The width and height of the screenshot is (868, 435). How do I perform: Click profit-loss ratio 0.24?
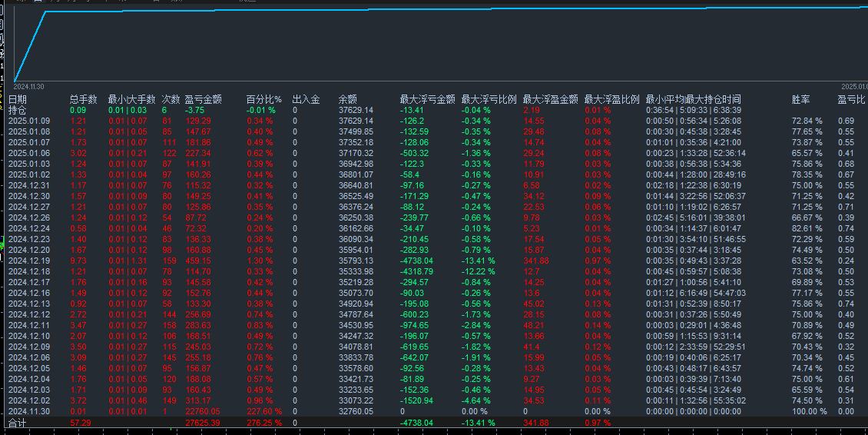pyautogui.click(x=846, y=261)
